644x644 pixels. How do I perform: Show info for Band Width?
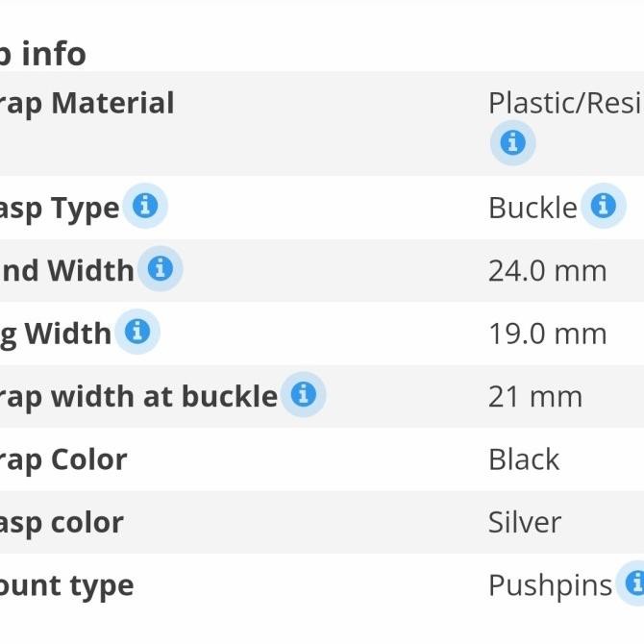[x=160, y=269]
